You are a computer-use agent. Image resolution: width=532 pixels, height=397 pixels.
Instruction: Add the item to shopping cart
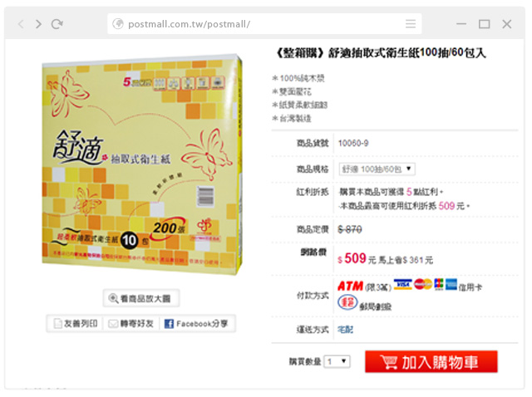tap(431, 362)
